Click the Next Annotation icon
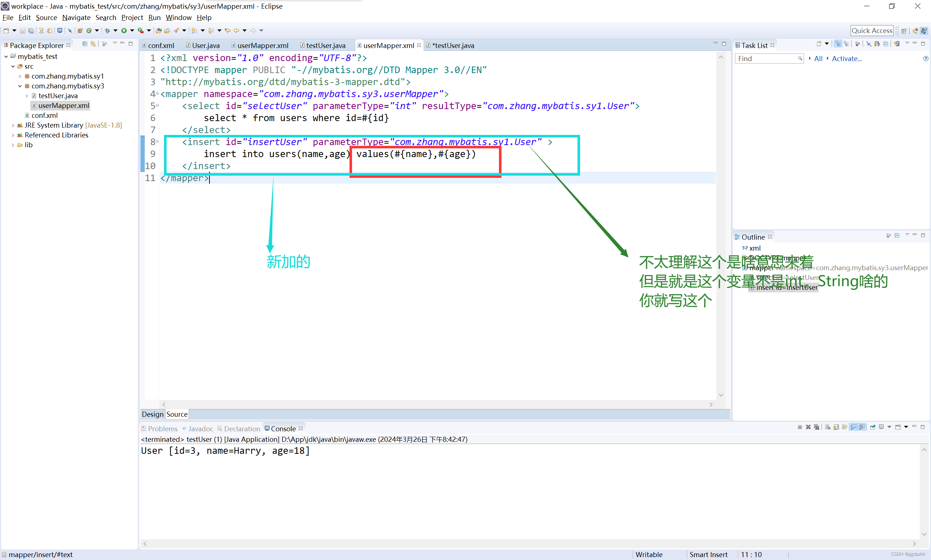Screen dimensions: 931x560 coord(194,31)
